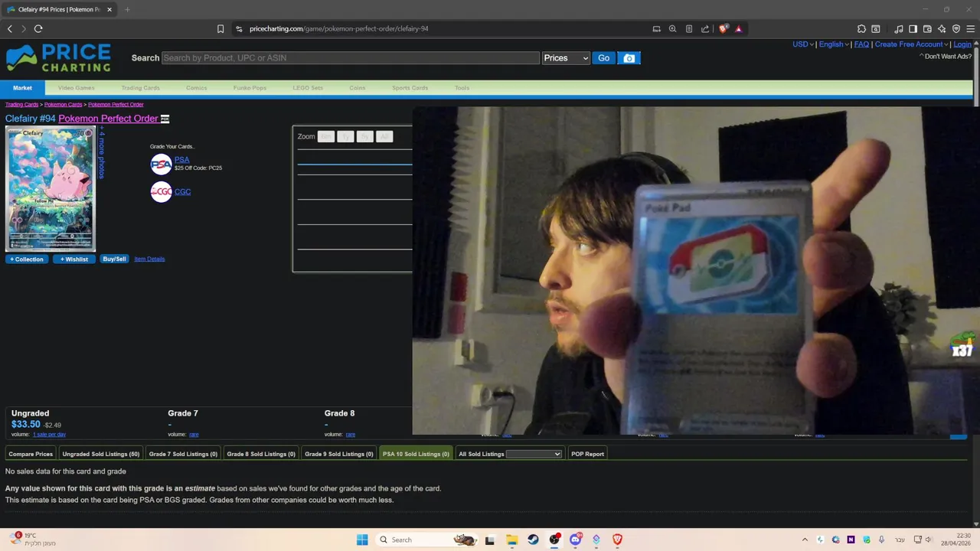This screenshot has width=980, height=551.
Task: Click the Windows Start button
Action: (362, 540)
